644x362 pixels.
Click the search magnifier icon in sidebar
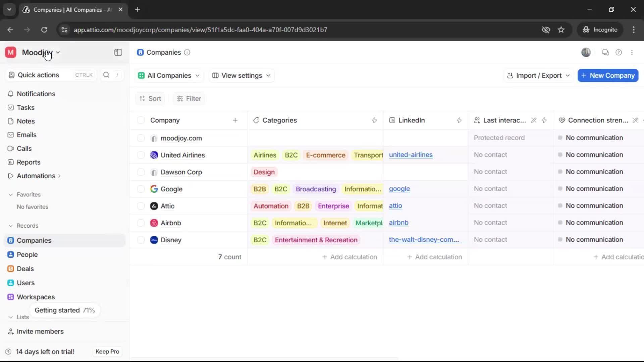pyautogui.click(x=106, y=75)
